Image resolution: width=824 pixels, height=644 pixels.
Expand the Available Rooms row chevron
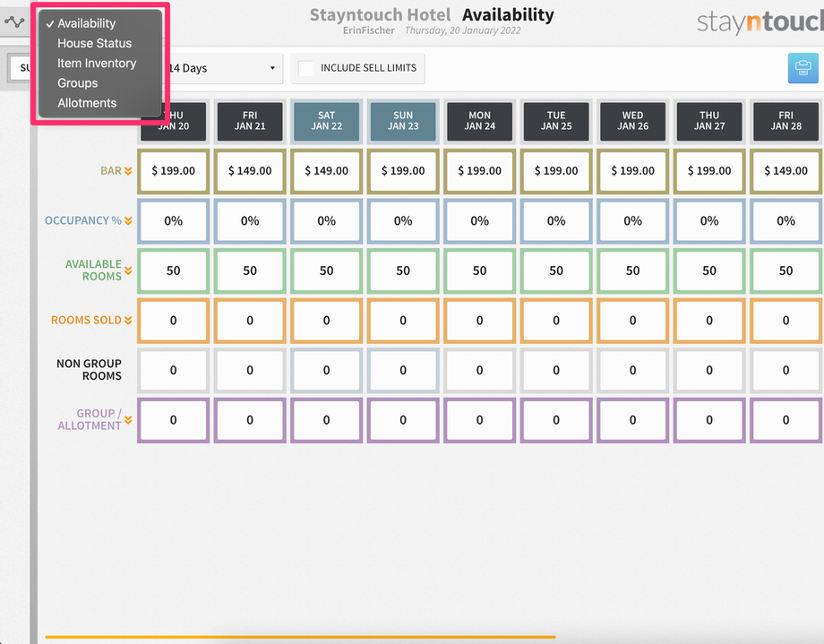pos(128,270)
